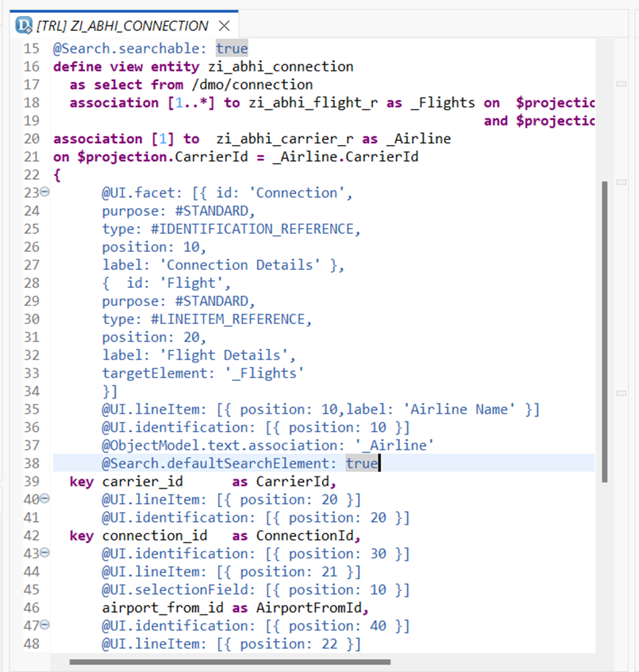Select the [TRL] ZI_ABHI_CONNECTION tab
Image resolution: width=639 pixels, height=672 pixels.
pos(122,26)
